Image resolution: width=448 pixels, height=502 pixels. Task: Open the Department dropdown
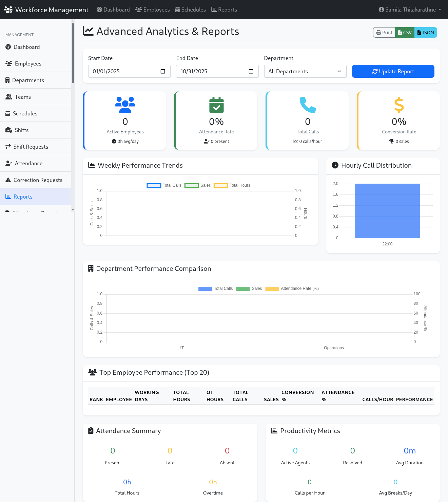pos(305,71)
